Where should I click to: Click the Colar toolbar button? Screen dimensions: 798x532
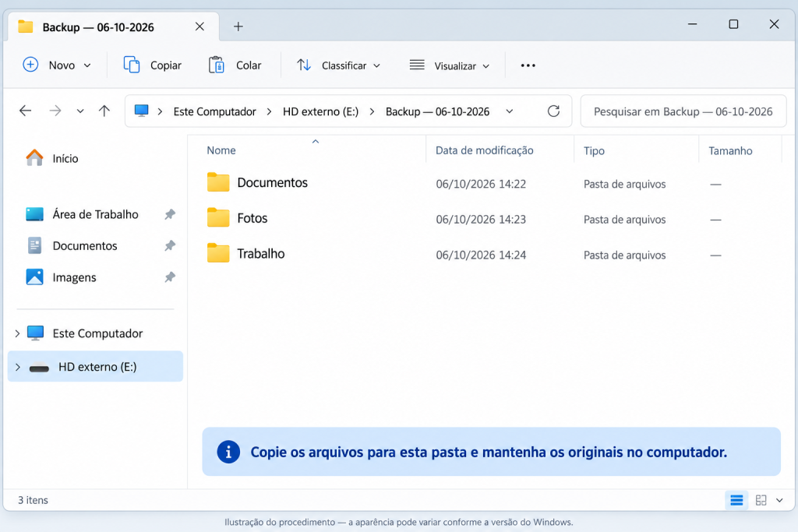tap(235, 65)
